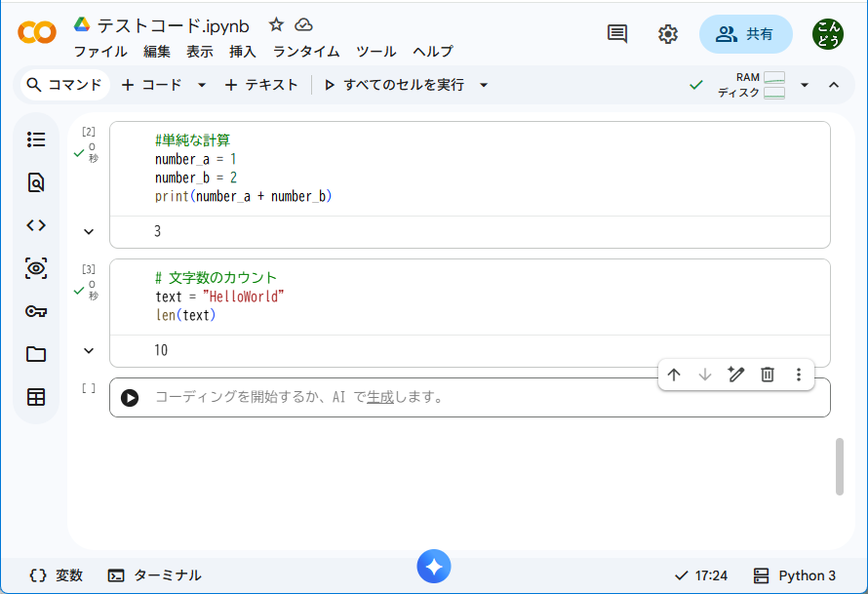868x594 pixels.
Task: Run the empty cell with play button
Action: (130, 398)
